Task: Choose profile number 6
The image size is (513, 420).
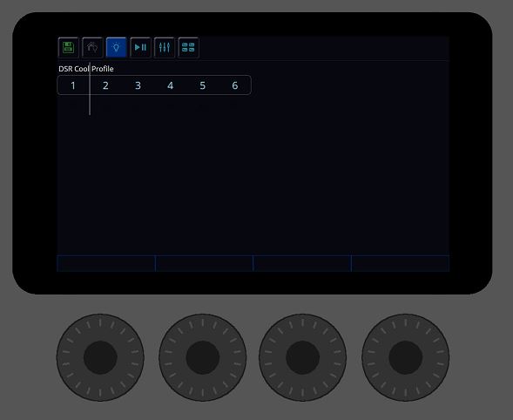Action: click(235, 85)
